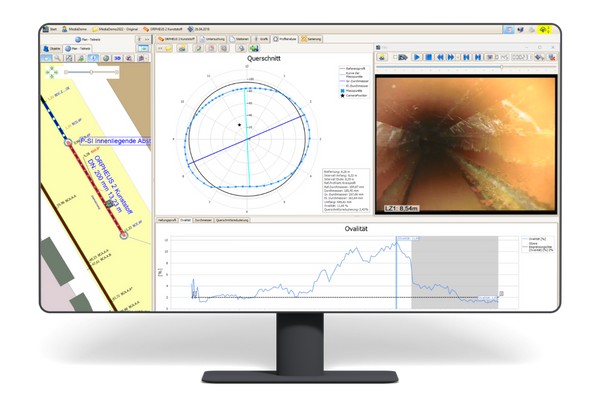Viewport: 600px width, 400px height.
Task: Select the Profilanalyse tab
Action: (x=285, y=39)
